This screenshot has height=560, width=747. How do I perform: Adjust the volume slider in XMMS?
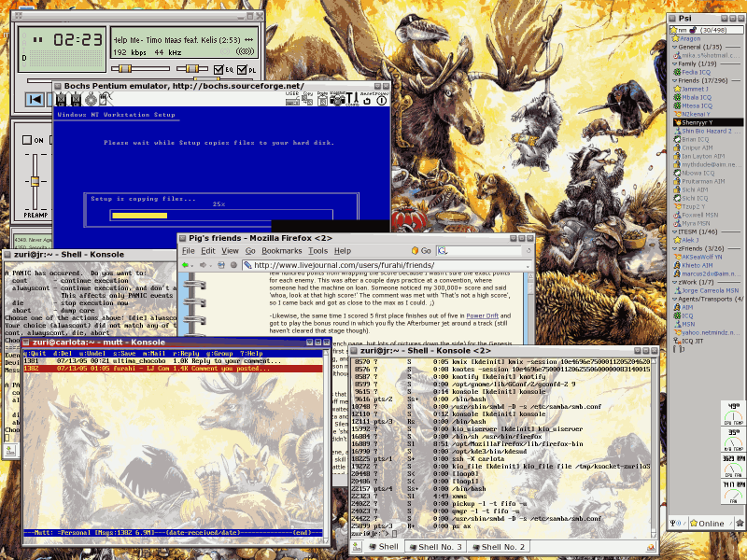123,67
